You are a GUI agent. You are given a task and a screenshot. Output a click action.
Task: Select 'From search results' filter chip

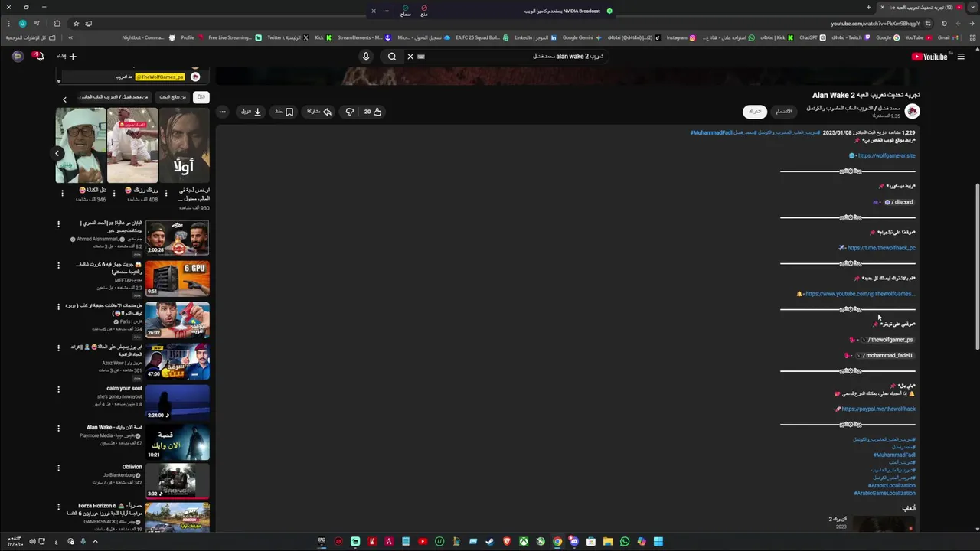pos(173,97)
